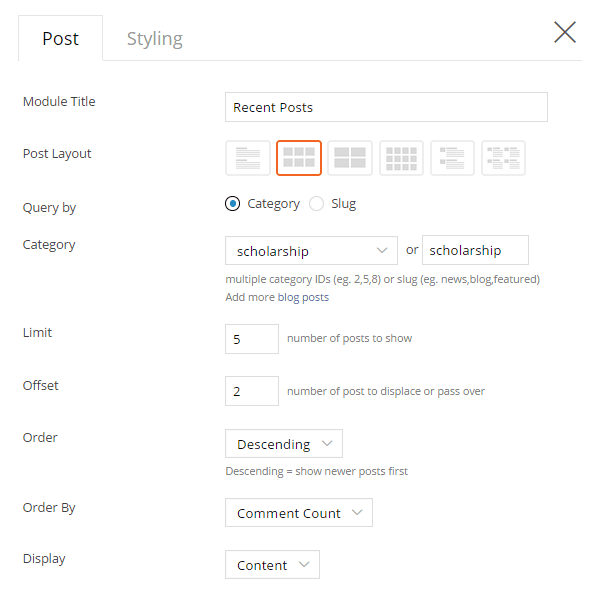Choose the two-column grid post layout icon
The height and width of the screenshot is (596, 600).
pyautogui.click(x=350, y=158)
